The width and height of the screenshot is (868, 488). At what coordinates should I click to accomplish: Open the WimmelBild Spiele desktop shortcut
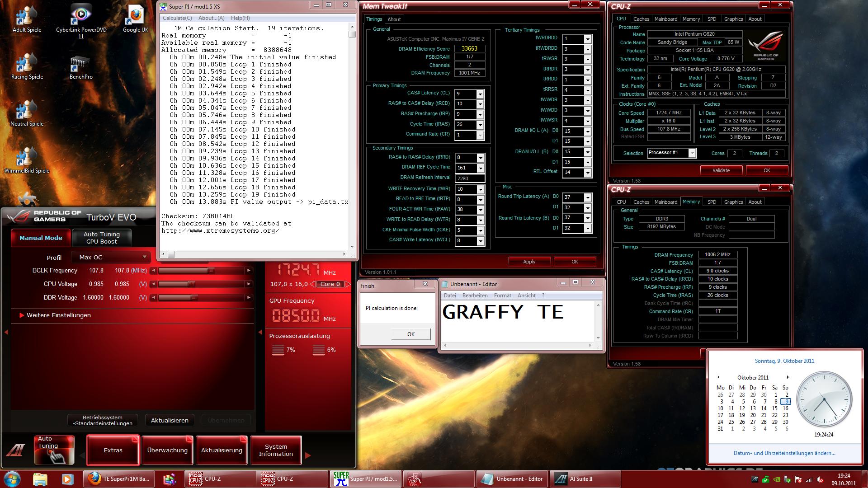click(27, 160)
